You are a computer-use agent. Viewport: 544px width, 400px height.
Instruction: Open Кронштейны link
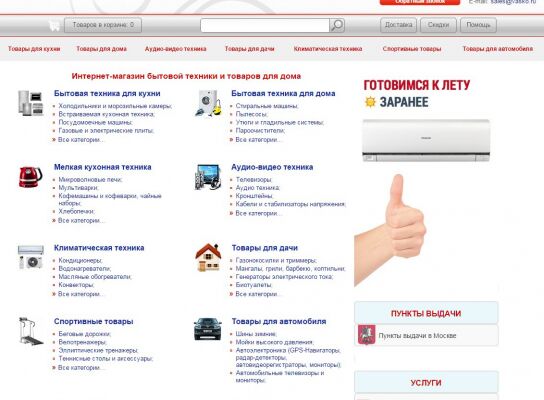click(254, 196)
